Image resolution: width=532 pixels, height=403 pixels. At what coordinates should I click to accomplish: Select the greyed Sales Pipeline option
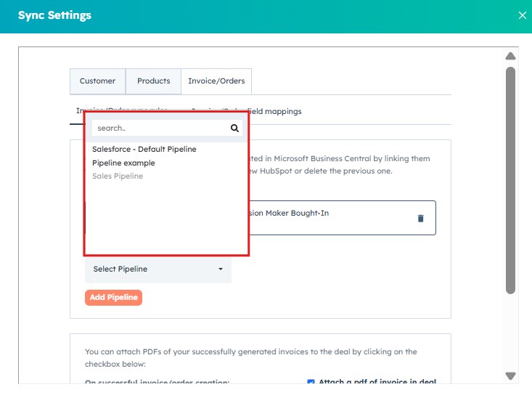118,176
